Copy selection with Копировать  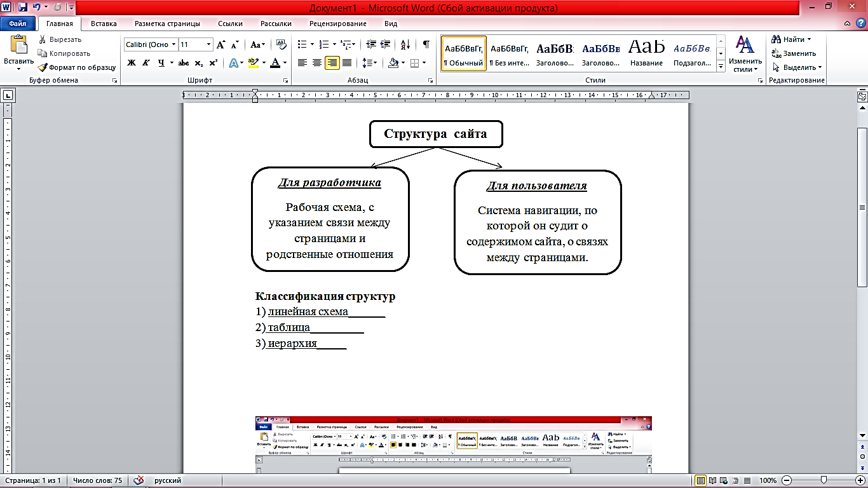[x=64, y=53]
